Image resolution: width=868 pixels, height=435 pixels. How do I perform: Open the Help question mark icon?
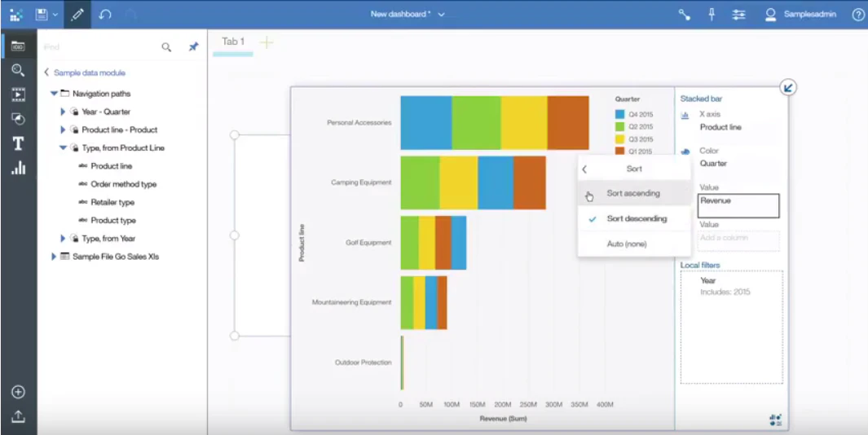click(x=858, y=15)
